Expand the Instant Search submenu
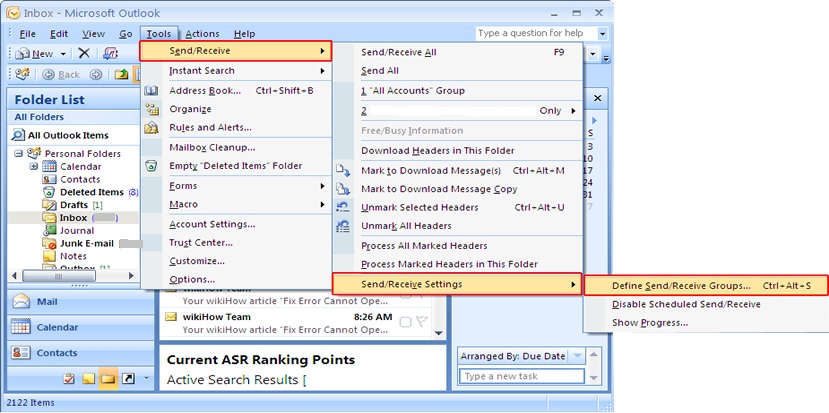Image resolution: width=829 pixels, height=413 pixels. pos(236,71)
